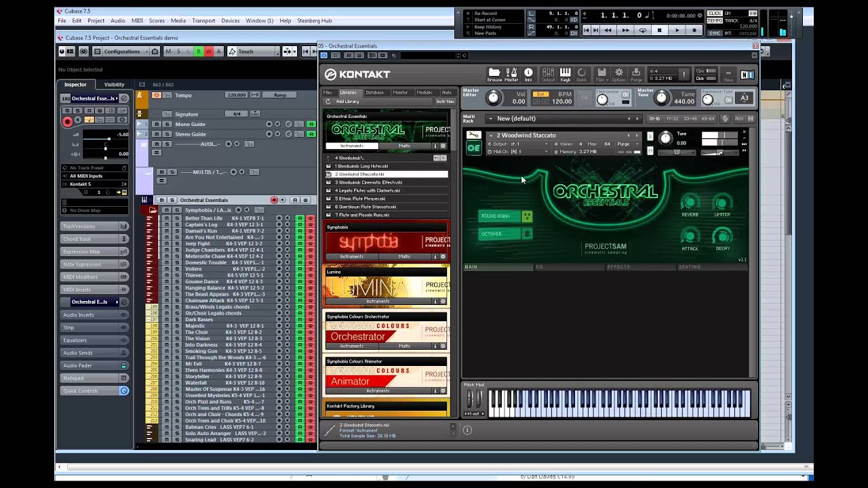Screen dimensions: 868x488
Task: Toggle metronome CLICK on transport panel
Action: tap(715, 14)
